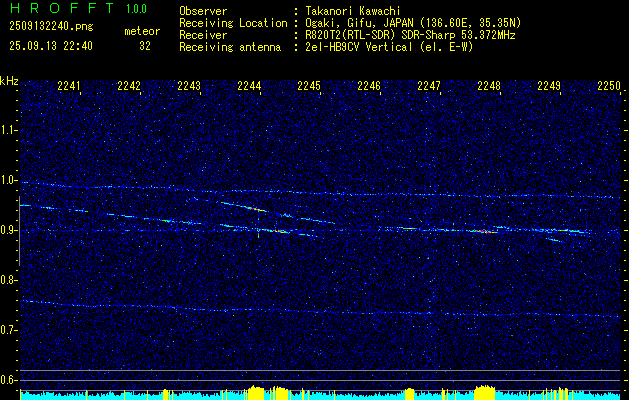Click the 1.1 frequency axis label
This screenshot has width=629, height=400.
click(x=9, y=130)
